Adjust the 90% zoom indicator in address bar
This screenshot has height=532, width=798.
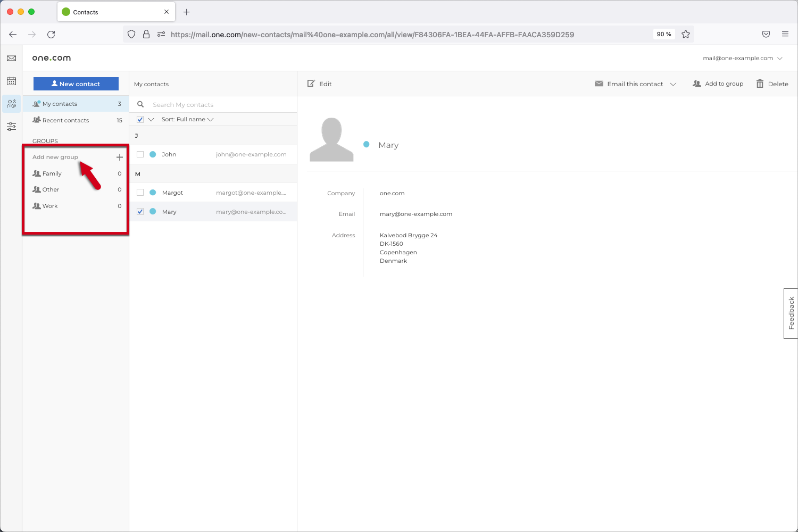coord(663,34)
